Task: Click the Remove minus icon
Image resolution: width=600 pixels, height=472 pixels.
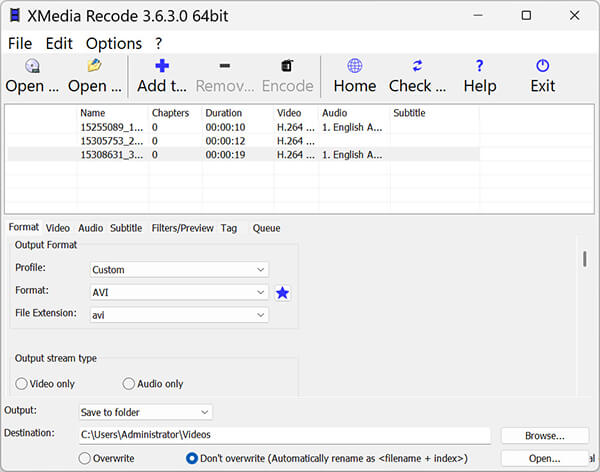Action: tap(225, 66)
